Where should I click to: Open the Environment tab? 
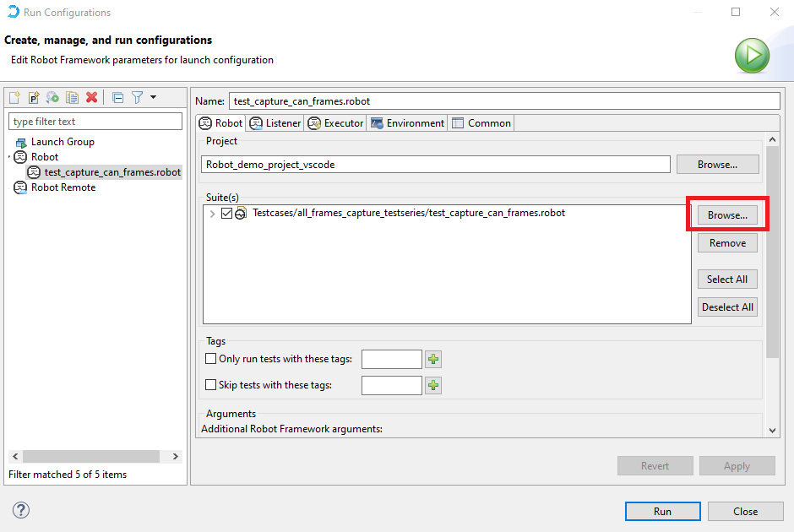(407, 123)
